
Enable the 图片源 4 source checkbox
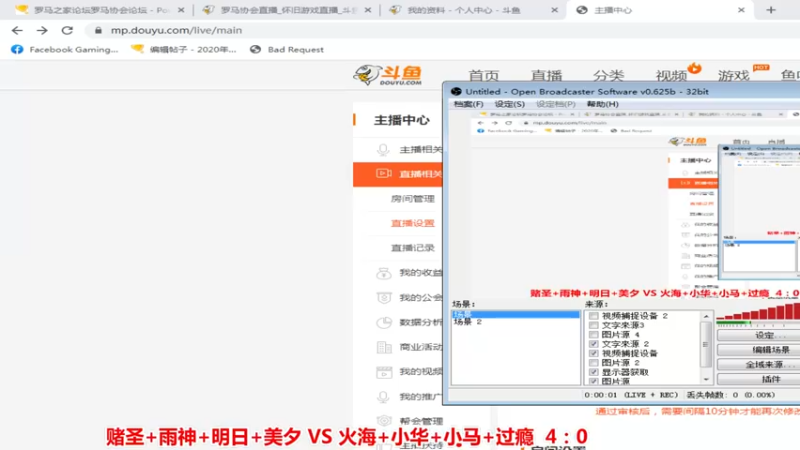click(593, 335)
